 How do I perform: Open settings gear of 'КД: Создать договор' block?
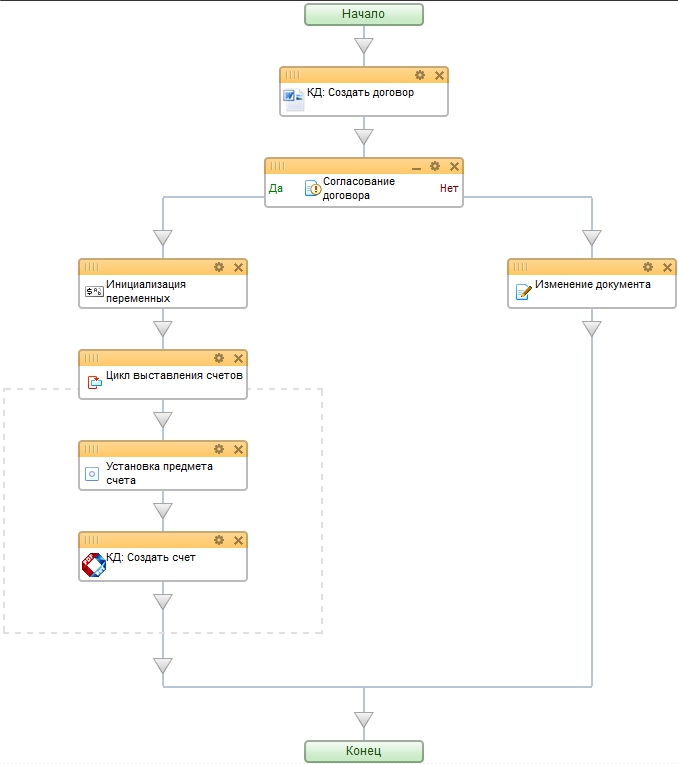tap(420, 75)
